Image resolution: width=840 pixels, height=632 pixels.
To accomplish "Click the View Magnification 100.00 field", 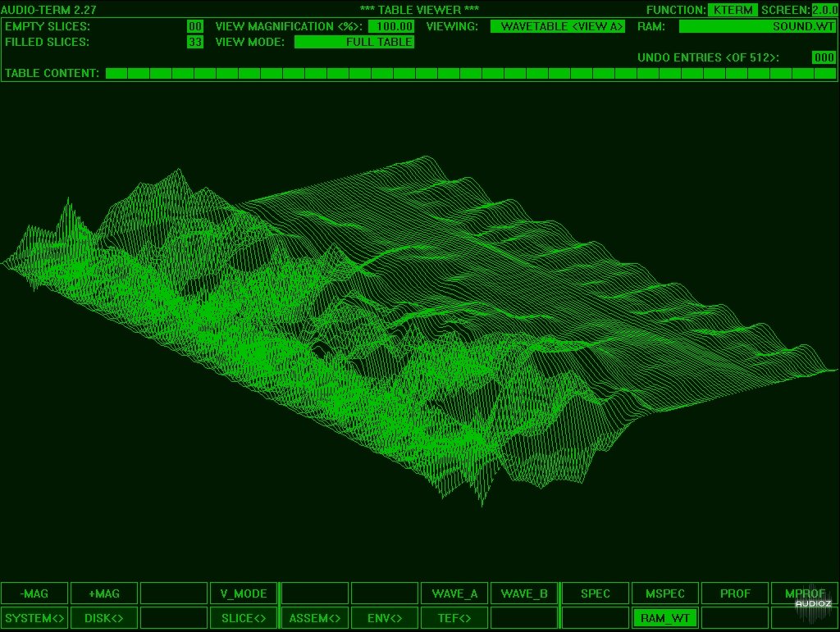I will (390, 26).
